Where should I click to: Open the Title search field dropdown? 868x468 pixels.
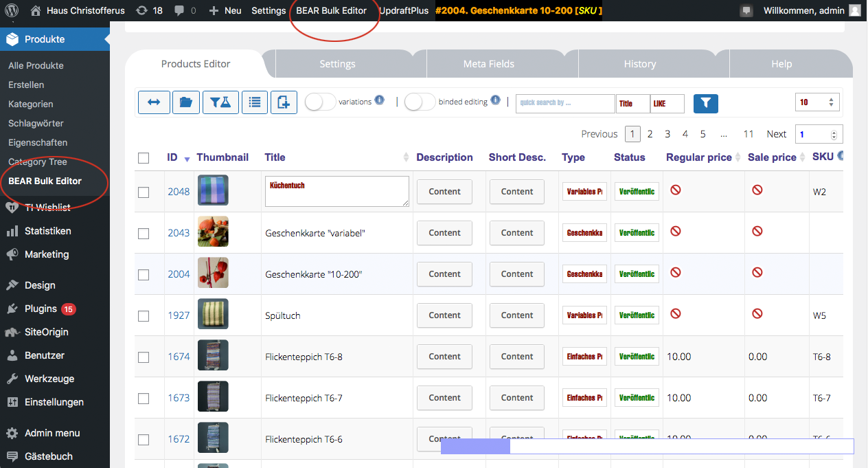[x=633, y=104]
